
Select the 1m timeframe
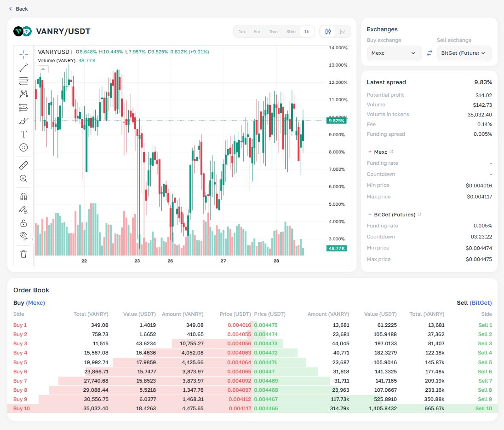(x=242, y=32)
